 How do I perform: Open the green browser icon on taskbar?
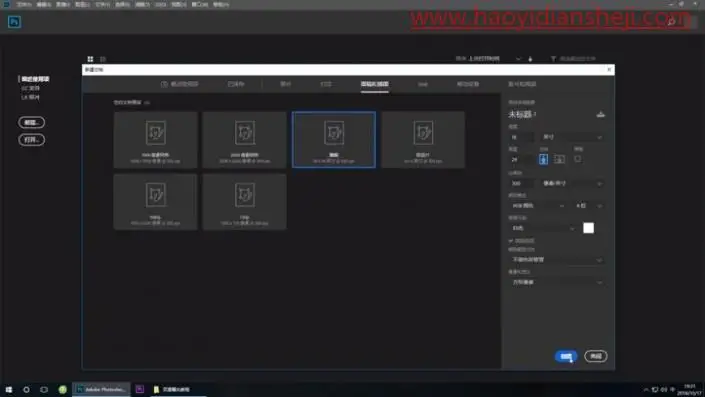click(x=62, y=389)
